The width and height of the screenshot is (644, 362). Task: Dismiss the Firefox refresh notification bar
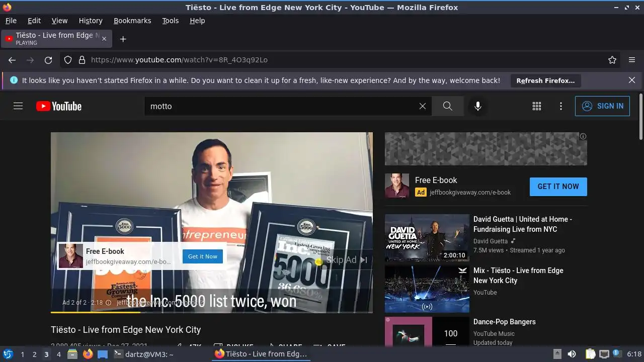click(x=632, y=80)
